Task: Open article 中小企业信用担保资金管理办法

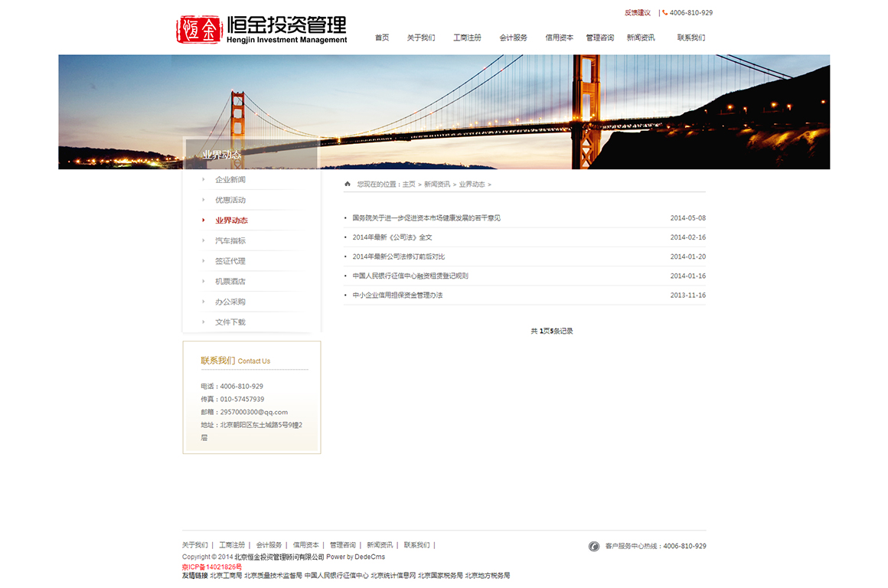Action: pyautogui.click(x=397, y=295)
